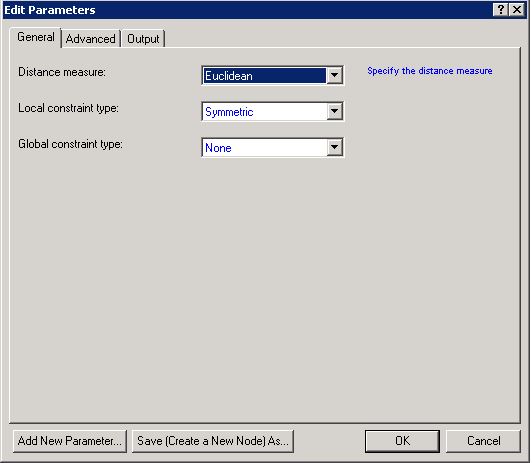Switch to the General tab

36,37
